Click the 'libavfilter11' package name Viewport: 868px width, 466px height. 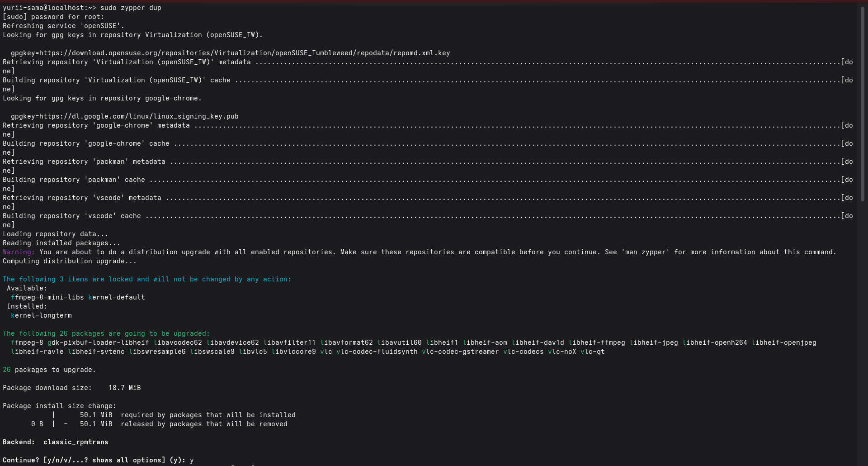click(289, 342)
